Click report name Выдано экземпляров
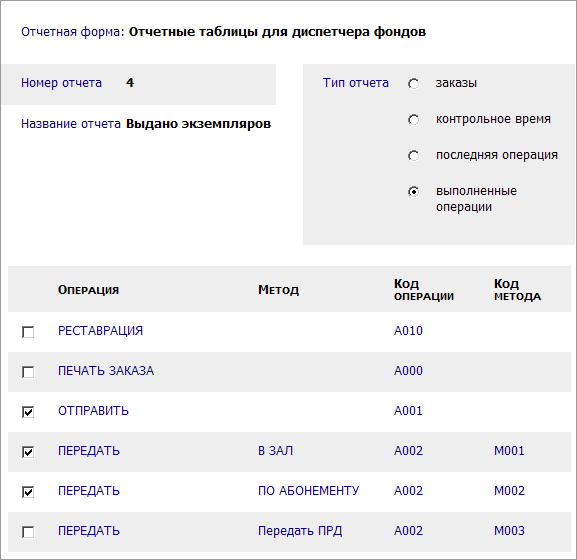577x560 pixels. 198,124
